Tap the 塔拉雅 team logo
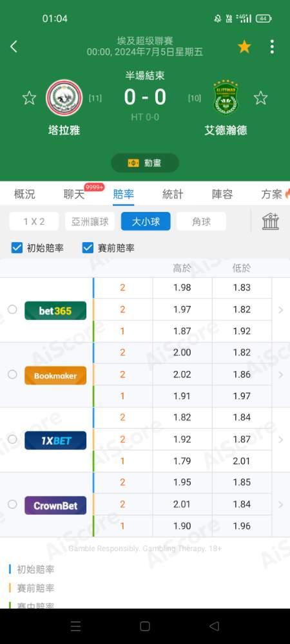The width and height of the screenshot is (290, 644). pos(64,98)
